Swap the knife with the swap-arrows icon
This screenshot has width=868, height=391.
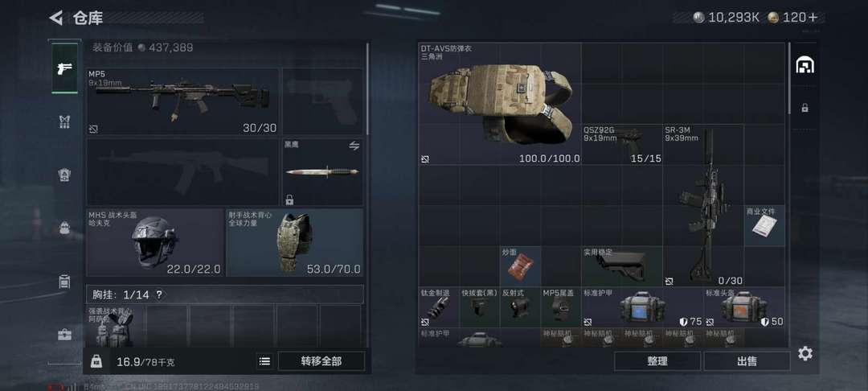pos(354,146)
